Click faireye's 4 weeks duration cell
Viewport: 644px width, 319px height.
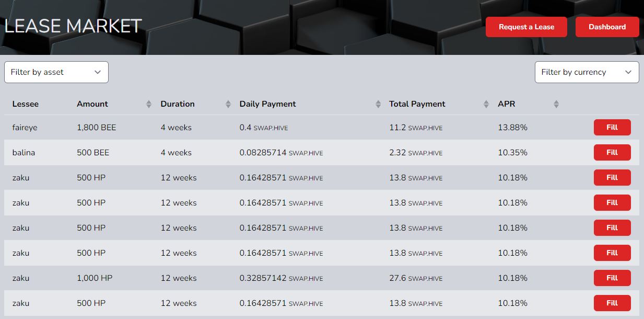[x=176, y=127]
